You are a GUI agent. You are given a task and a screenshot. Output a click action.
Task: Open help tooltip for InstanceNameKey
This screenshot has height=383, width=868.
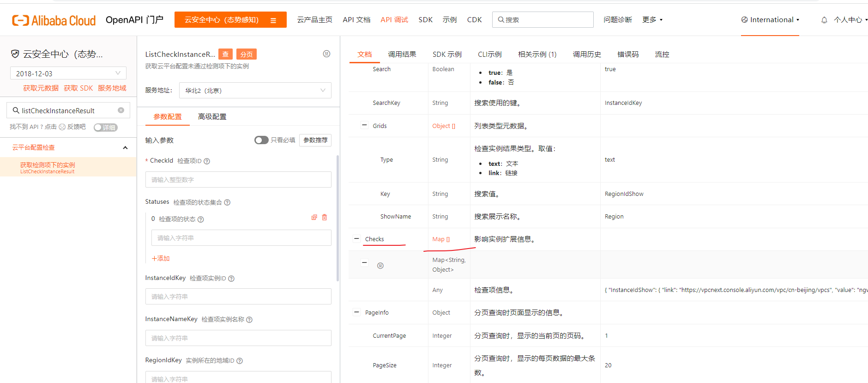click(249, 320)
